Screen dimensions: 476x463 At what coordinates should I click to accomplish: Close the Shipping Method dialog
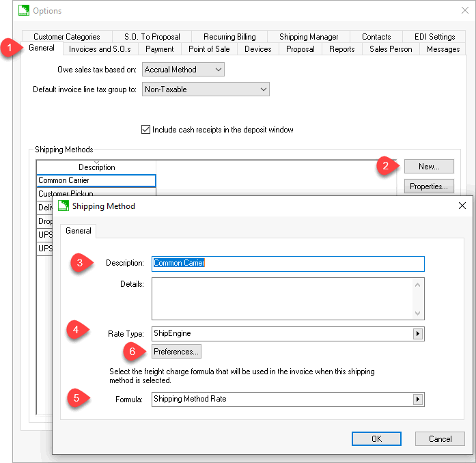462,206
